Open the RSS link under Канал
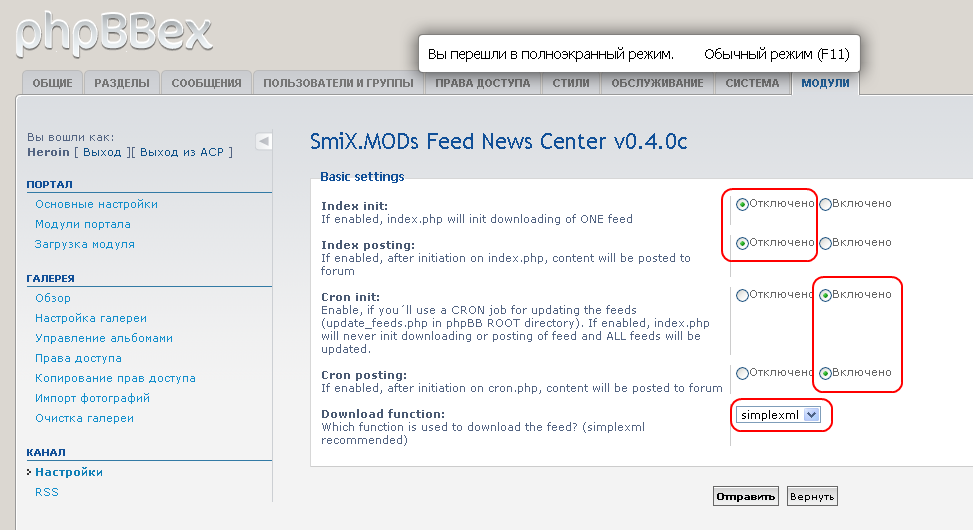Image resolution: width=973 pixels, height=530 pixels. point(47,492)
